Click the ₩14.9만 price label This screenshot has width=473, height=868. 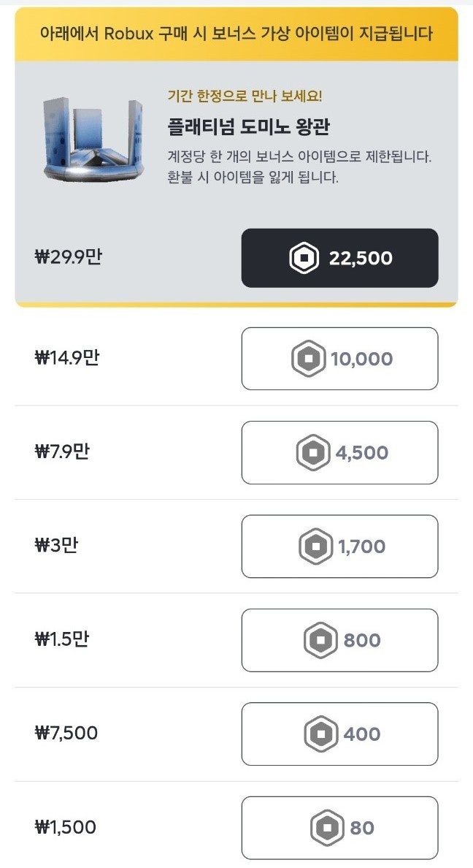pos(66,359)
